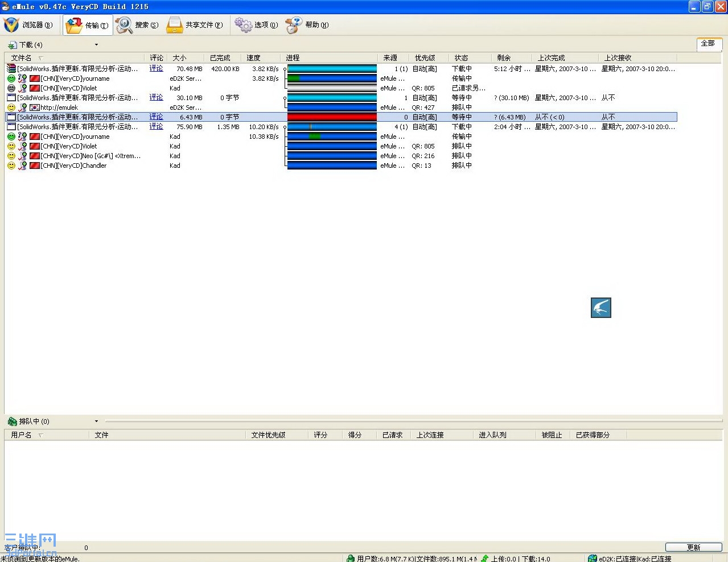Click the 420.00 KB completed cell

[x=225, y=69]
